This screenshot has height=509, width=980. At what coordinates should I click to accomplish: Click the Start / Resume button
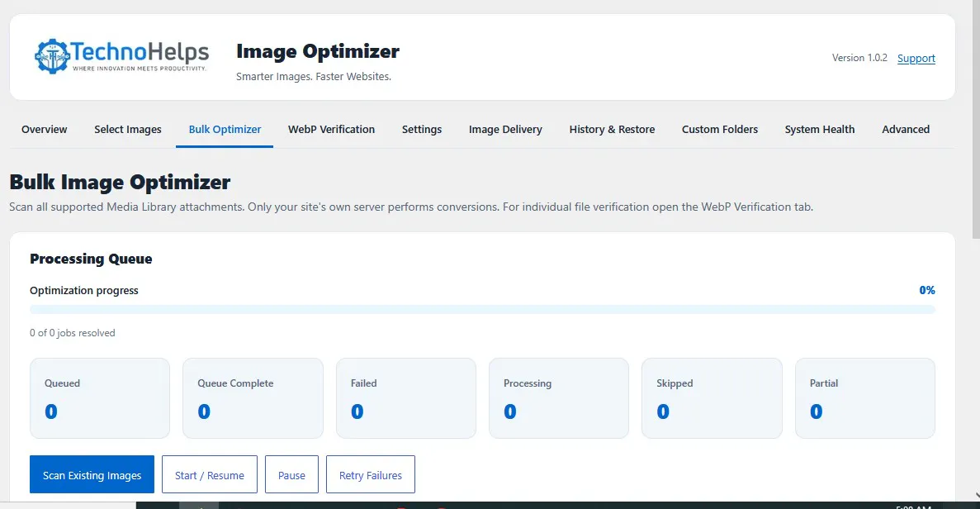point(210,474)
